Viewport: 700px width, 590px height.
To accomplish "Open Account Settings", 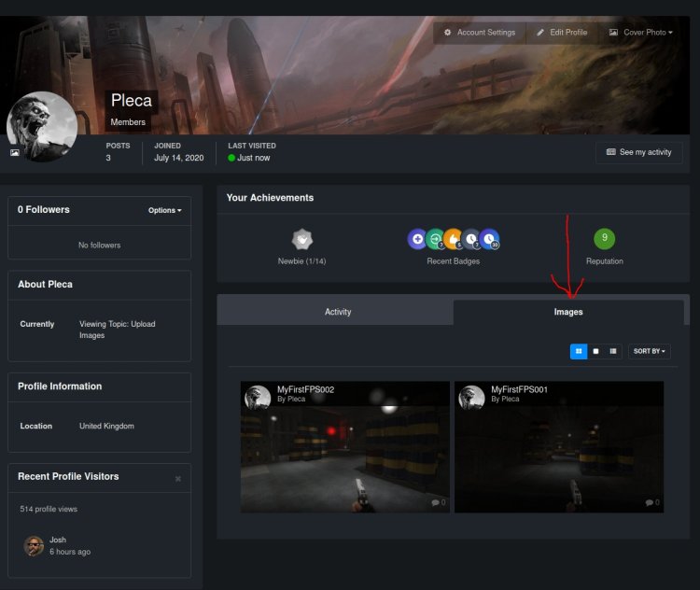I will (479, 33).
